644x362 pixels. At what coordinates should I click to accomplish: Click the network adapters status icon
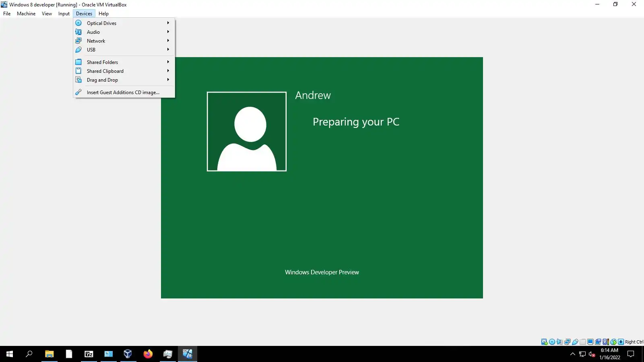(567, 342)
